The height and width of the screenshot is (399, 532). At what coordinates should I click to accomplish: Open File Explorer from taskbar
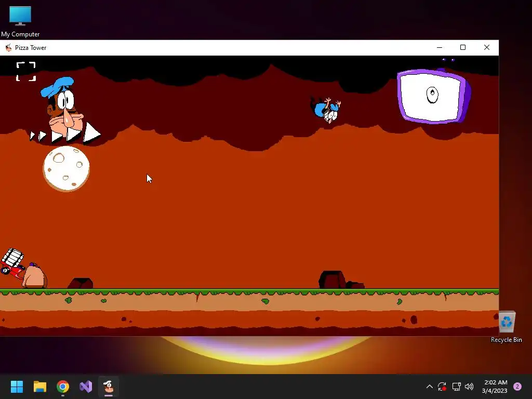39,387
